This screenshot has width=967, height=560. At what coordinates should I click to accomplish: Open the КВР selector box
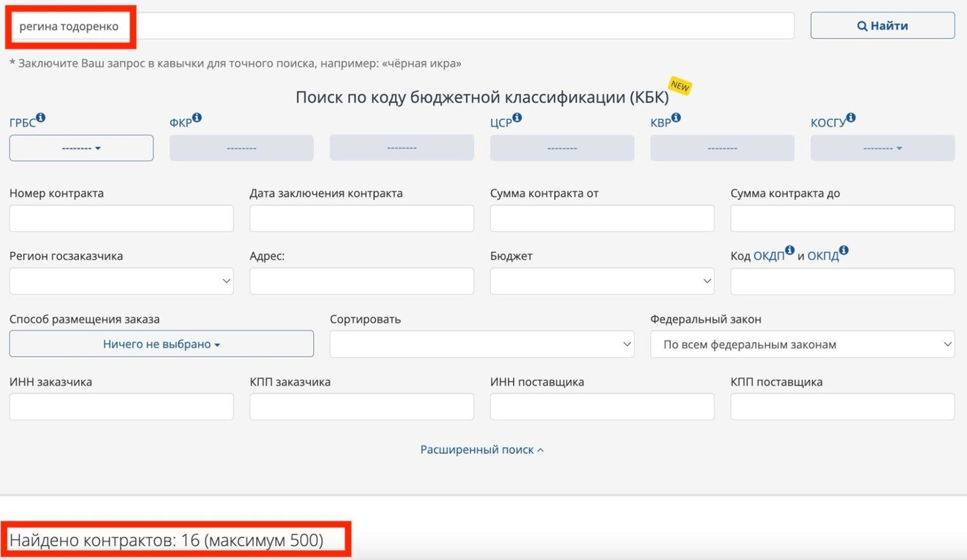722,148
